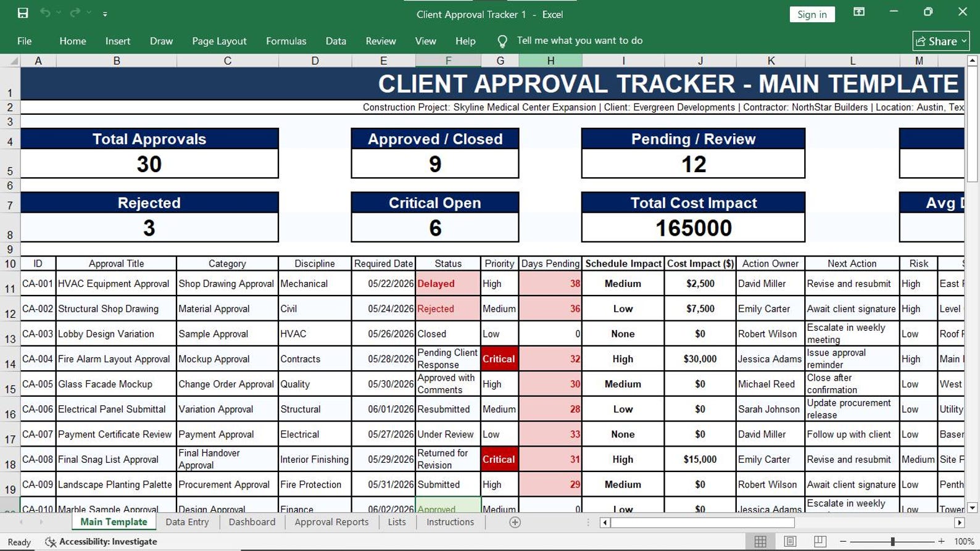Viewport: 980px width, 551px height.
Task: Click the Share button
Action: coord(941,41)
